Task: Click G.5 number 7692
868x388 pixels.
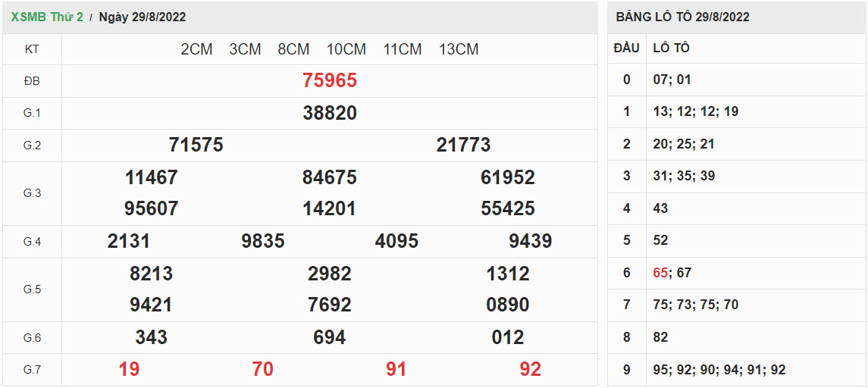Action: coord(329,305)
